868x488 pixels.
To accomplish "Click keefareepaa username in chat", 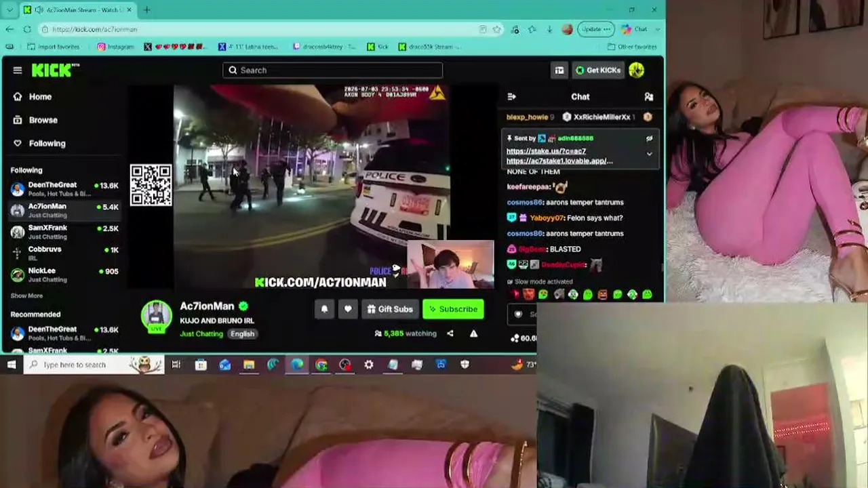I will point(528,186).
